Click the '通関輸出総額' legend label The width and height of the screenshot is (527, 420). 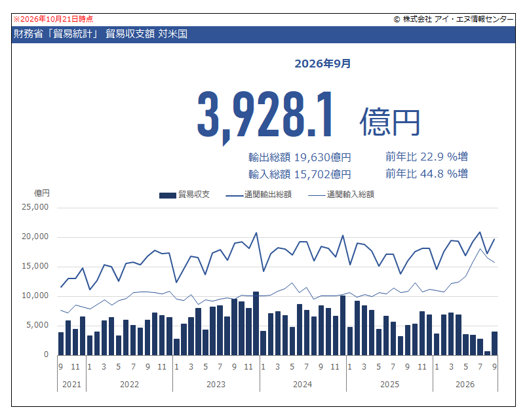tap(268, 195)
